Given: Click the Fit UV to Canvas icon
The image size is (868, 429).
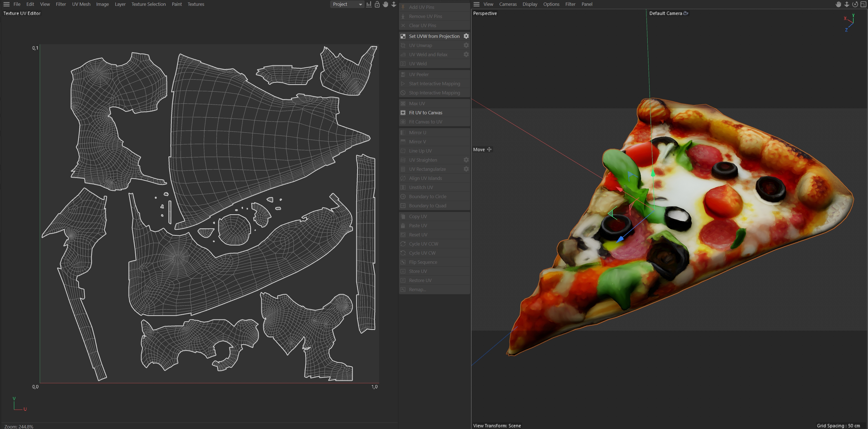Looking at the screenshot, I should (x=403, y=112).
